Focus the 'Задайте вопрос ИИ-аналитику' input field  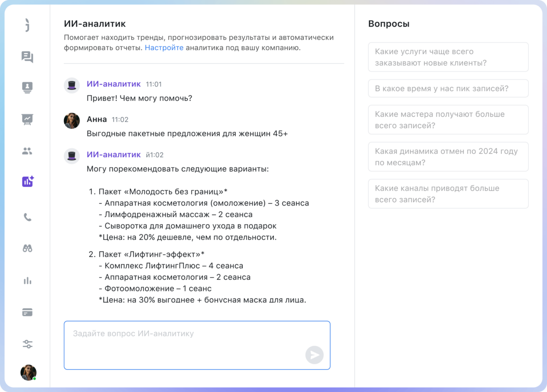[197, 345]
